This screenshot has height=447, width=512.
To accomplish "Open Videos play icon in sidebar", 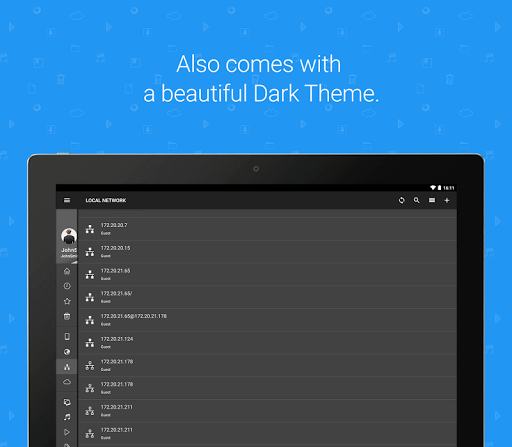I will tap(67, 432).
